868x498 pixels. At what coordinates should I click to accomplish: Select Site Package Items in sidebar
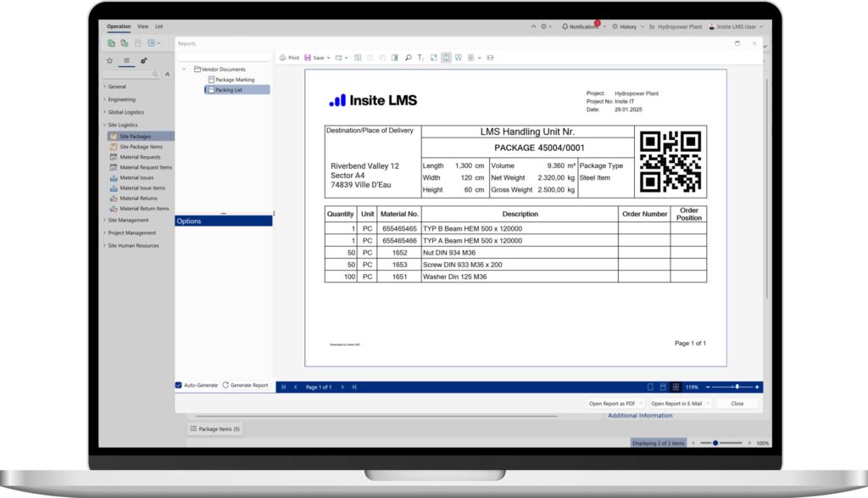141,147
